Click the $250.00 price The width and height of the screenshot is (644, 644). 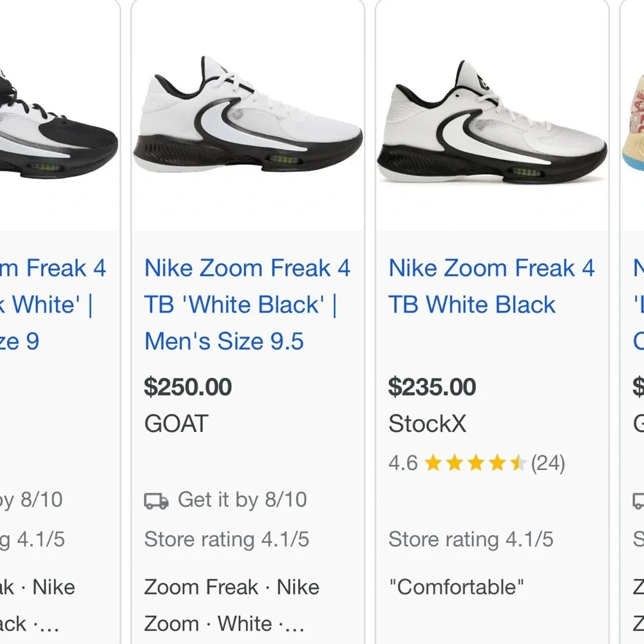pos(187,387)
